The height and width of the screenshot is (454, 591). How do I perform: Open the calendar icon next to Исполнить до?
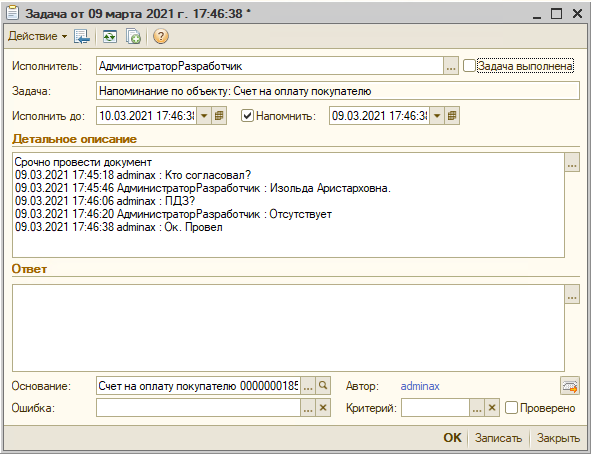coord(219,116)
